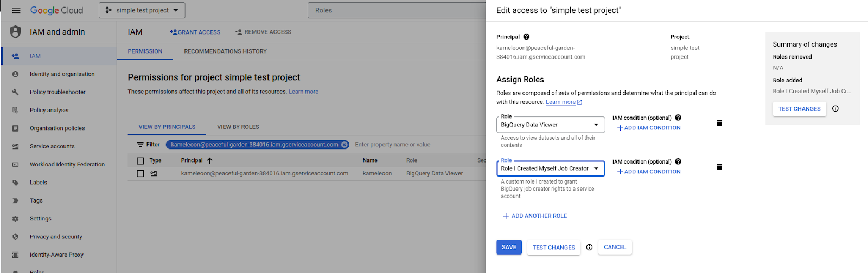This screenshot has height=273, width=868.
Task: Open the hamburger navigation menu
Action: click(16, 10)
